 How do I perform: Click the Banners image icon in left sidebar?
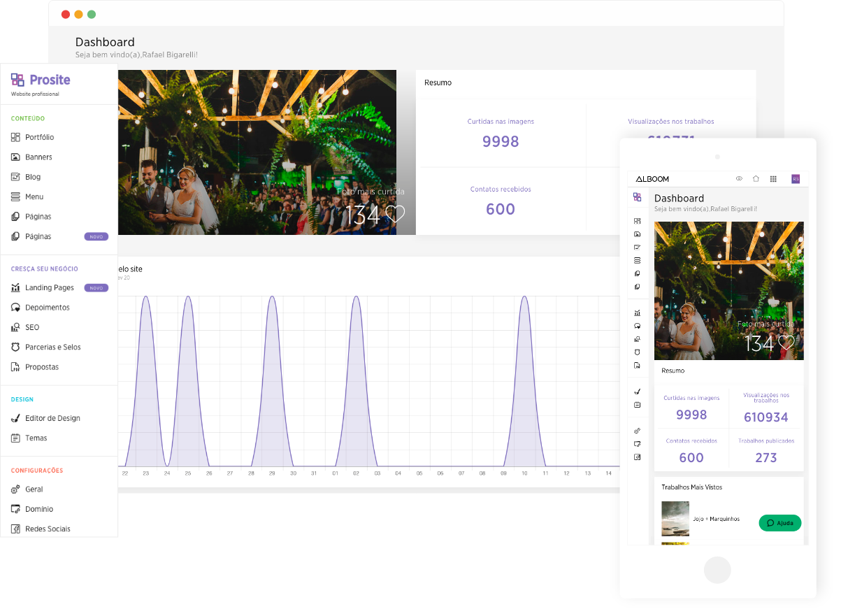pos(16,157)
